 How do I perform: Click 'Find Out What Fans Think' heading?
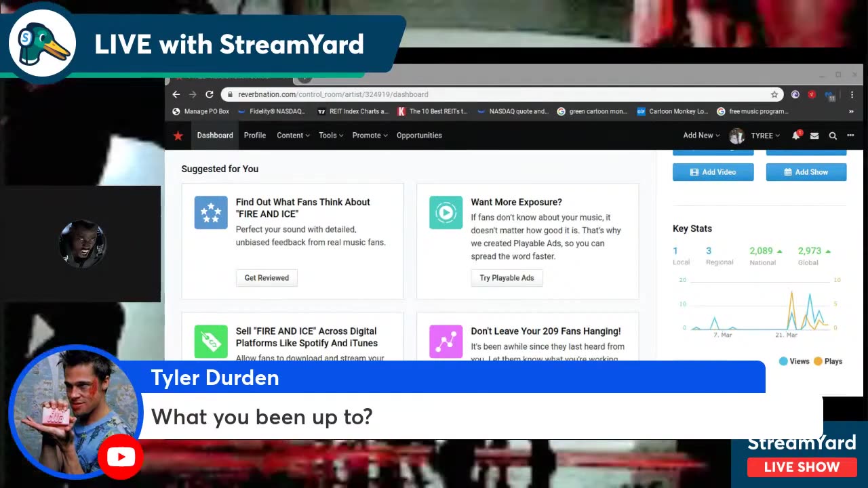click(303, 208)
